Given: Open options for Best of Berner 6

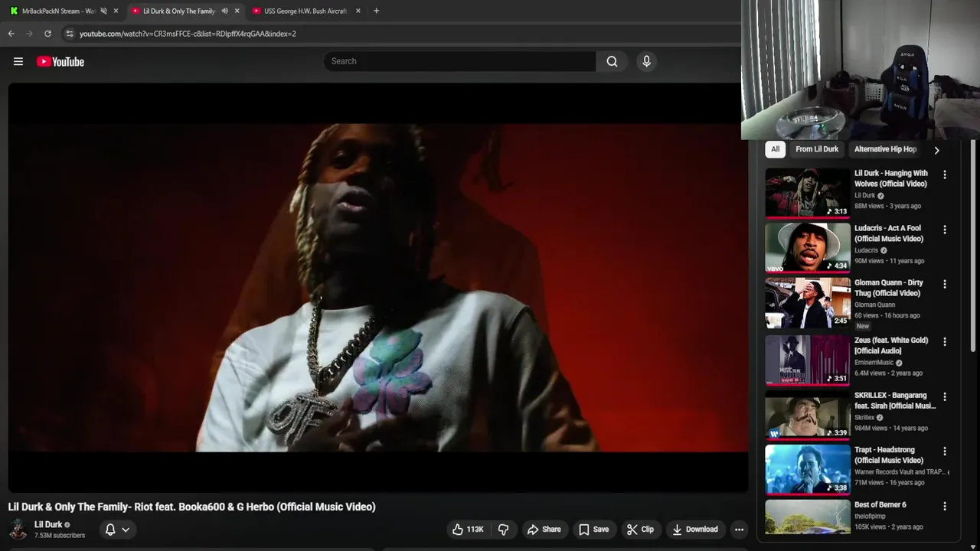Looking at the screenshot, I should (945, 506).
